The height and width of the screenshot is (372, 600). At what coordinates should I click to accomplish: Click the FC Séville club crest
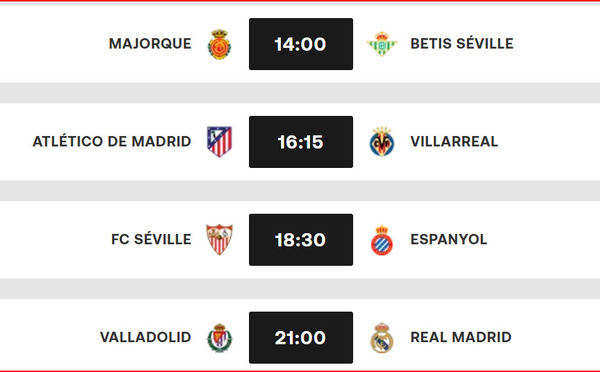219,240
